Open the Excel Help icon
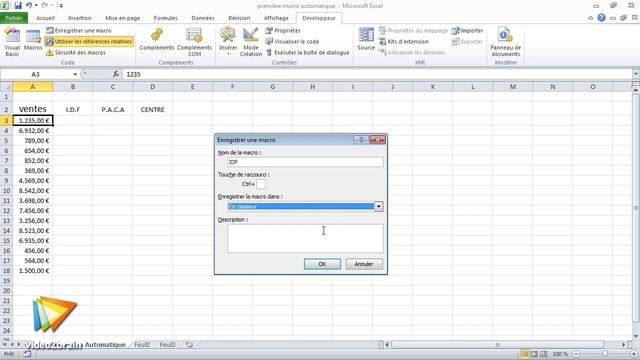This screenshot has width=640, height=360. [x=601, y=18]
